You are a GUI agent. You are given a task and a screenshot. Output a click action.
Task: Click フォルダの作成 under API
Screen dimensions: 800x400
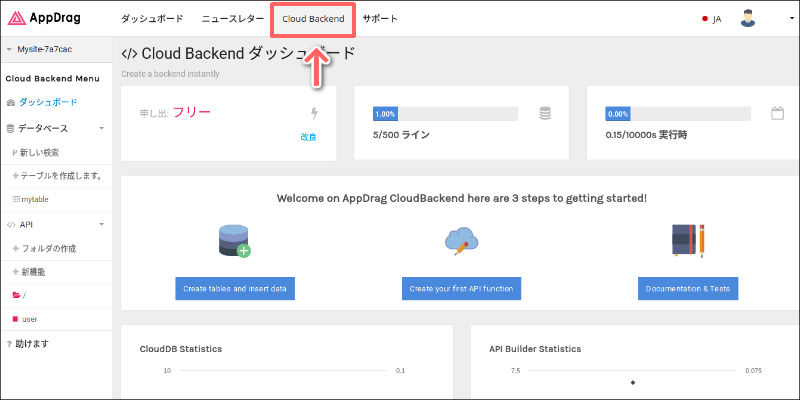pos(49,248)
